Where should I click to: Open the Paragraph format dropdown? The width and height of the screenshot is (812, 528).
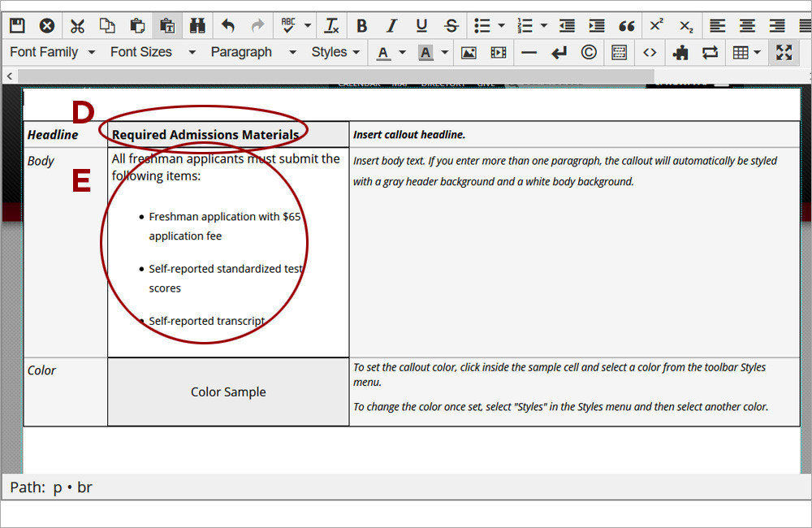[x=252, y=52]
